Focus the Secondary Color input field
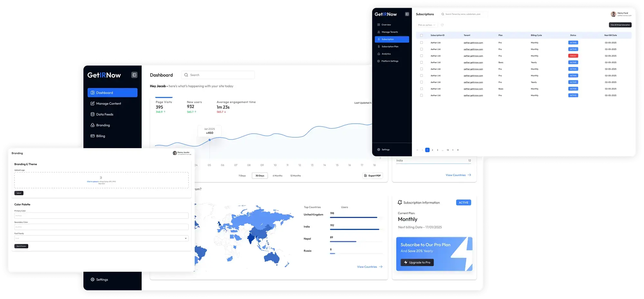Image resolution: width=644 pixels, height=299 pixels. pos(101,227)
